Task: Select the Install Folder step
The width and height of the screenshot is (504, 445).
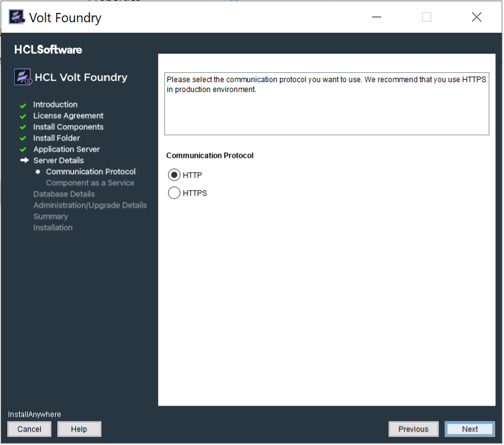Action: tap(57, 138)
